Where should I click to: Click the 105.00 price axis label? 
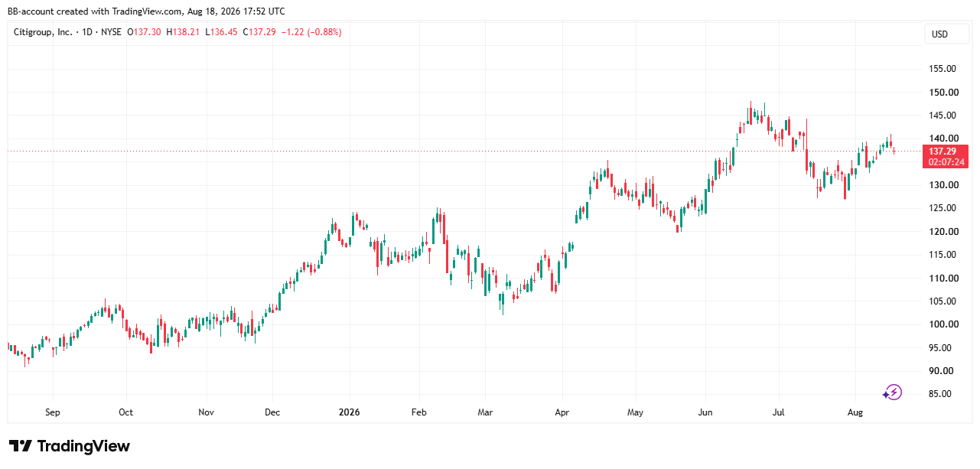pyautogui.click(x=943, y=301)
